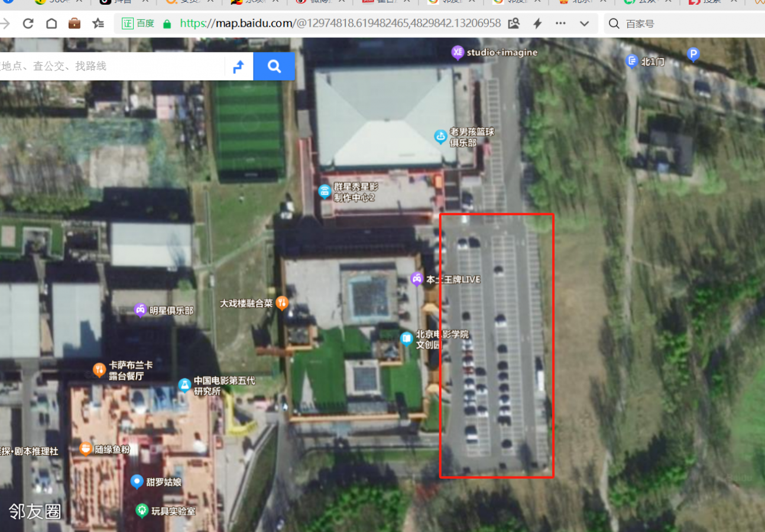Open route directions via the arrow icon
The width and height of the screenshot is (765, 532).
239,66
